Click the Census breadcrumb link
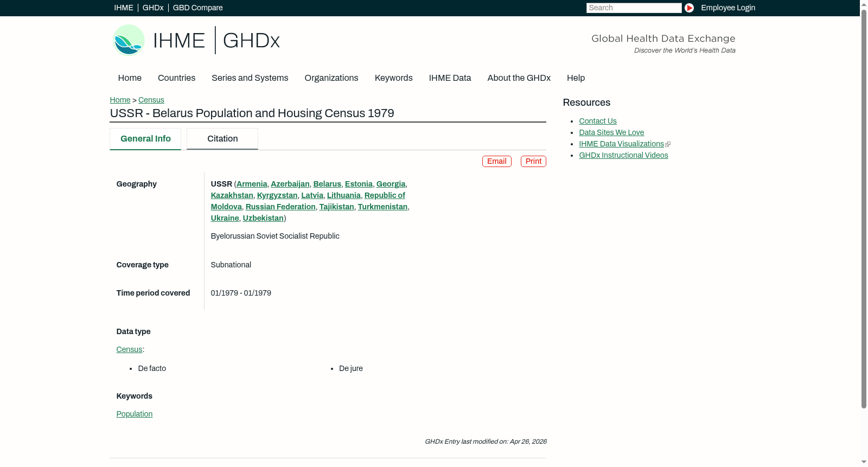This screenshot has height=467, width=868. [151, 100]
